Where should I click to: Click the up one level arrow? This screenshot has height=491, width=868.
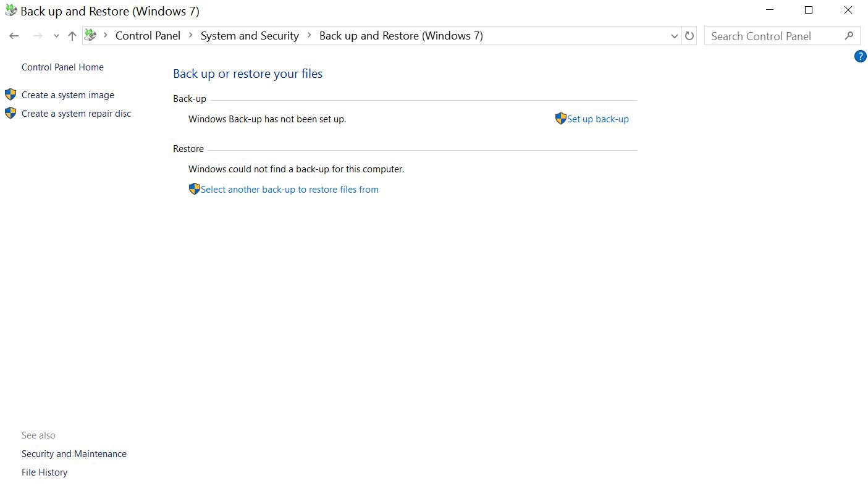click(x=72, y=36)
